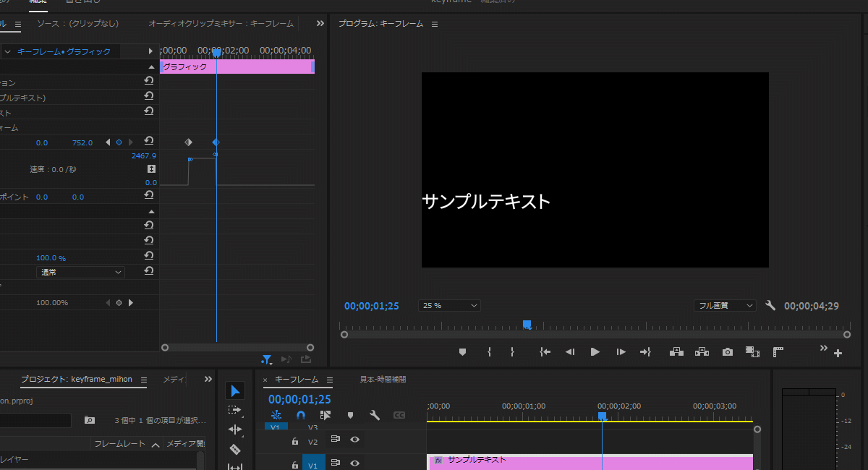Click Program monitor timecode 00;00;01;25
Image resolution: width=868 pixels, height=470 pixels.
(x=372, y=306)
